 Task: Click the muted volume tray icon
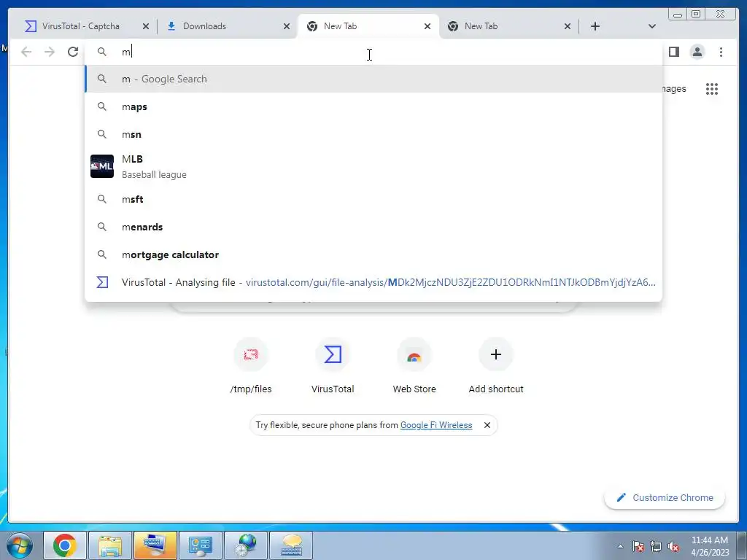(x=673, y=546)
